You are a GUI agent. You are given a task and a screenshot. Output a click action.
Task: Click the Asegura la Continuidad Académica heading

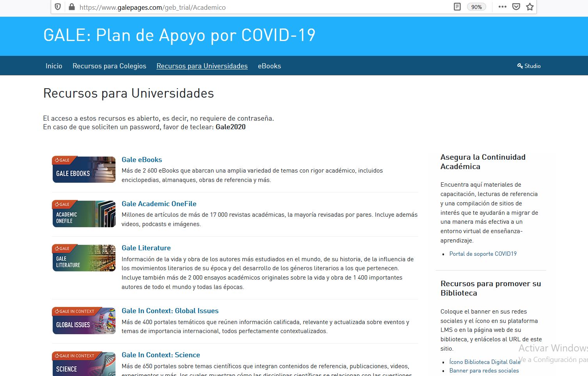[x=483, y=162]
